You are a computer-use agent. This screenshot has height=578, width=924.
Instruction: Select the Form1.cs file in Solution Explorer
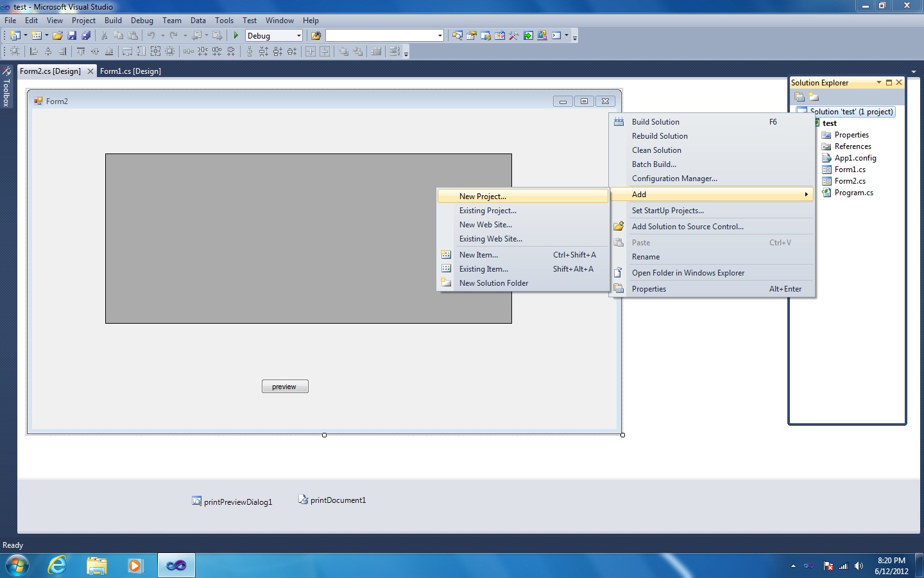(x=850, y=170)
